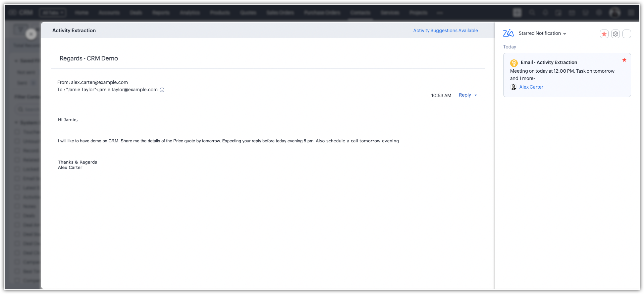Minimize the Zia notification panel
Screen dimensions: 644x294
pyautogui.click(x=626, y=34)
